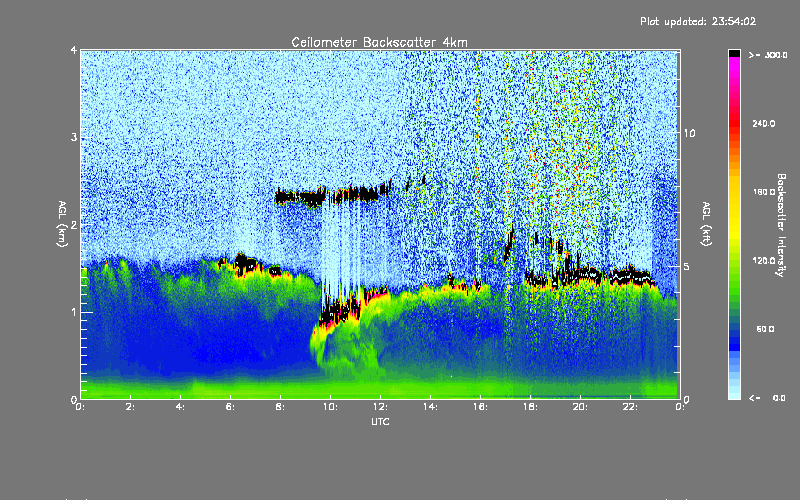Click the "180.0" colorbar value label
The image size is (800, 500).
pyautogui.click(x=763, y=192)
